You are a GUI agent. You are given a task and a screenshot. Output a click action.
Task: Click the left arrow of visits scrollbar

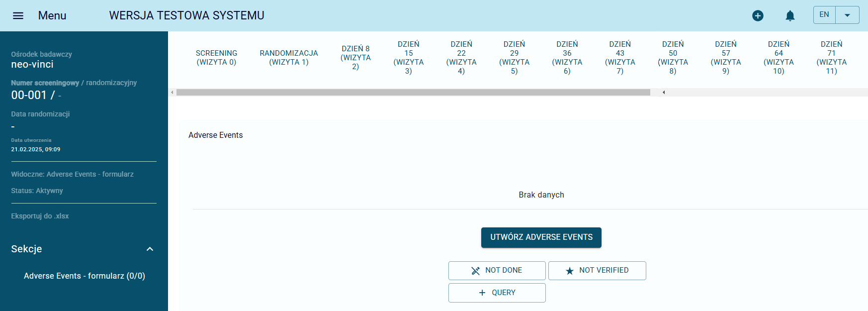172,92
